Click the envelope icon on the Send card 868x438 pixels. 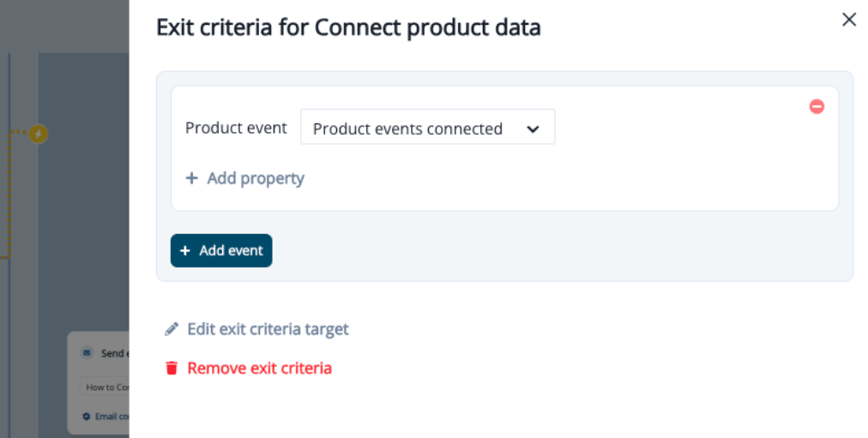point(87,353)
